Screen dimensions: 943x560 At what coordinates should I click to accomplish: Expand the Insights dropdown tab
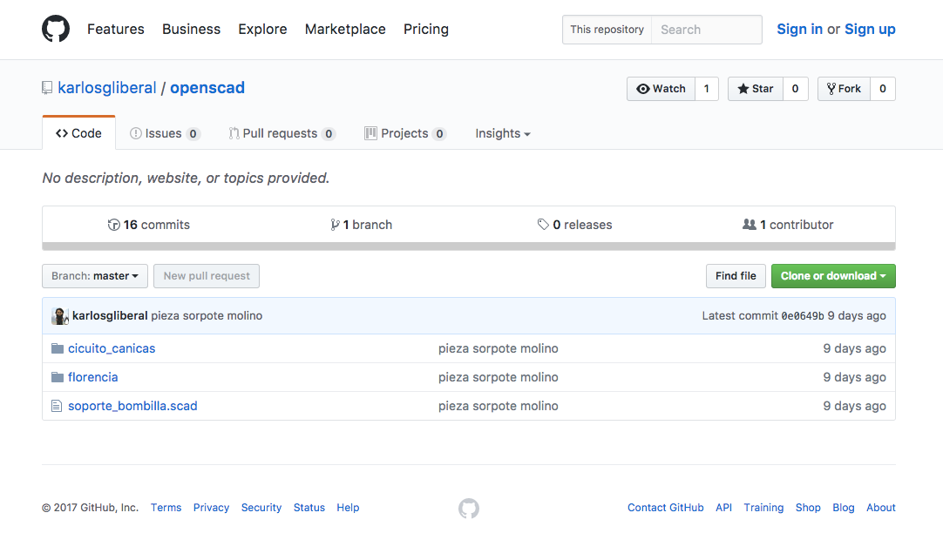pyautogui.click(x=503, y=133)
